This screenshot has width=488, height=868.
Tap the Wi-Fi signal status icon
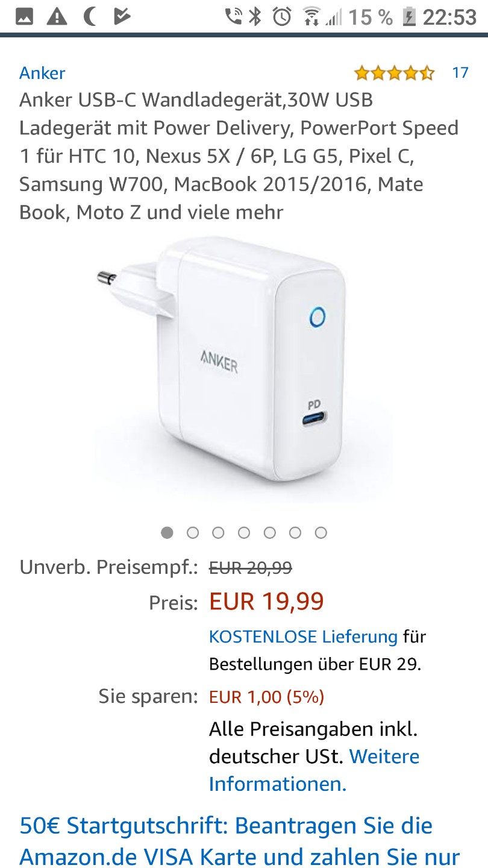pyautogui.click(x=312, y=17)
